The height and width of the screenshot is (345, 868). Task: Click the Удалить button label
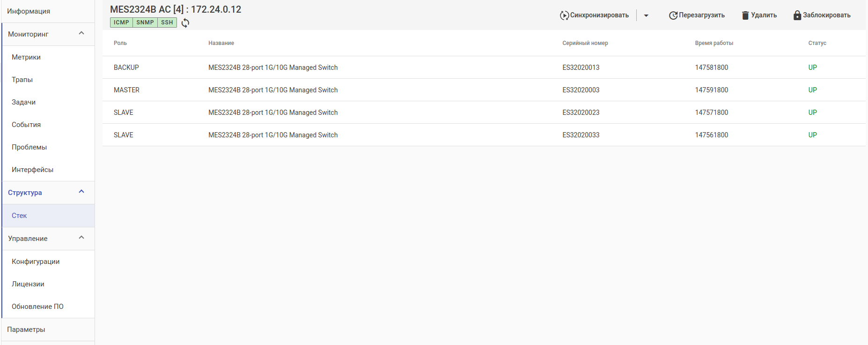coord(764,15)
